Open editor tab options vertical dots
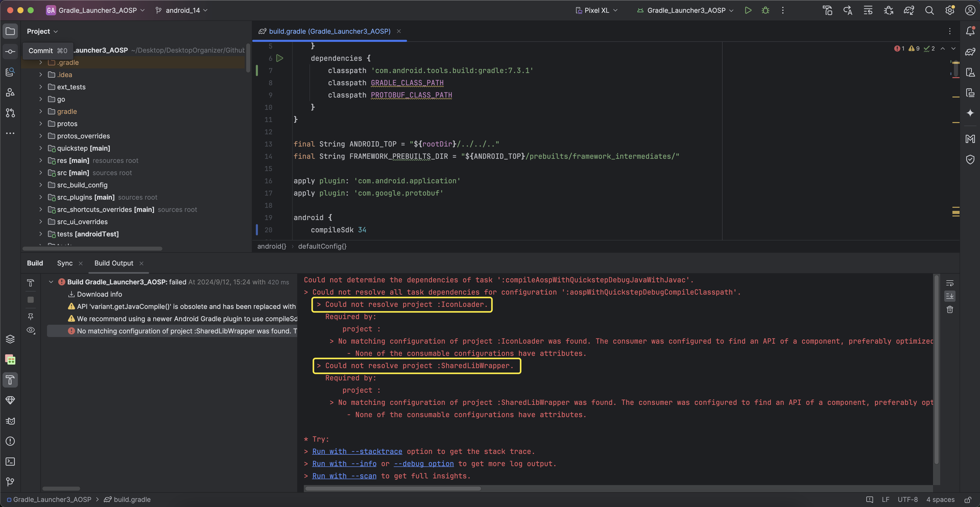980x507 pixels. [950, 31]
